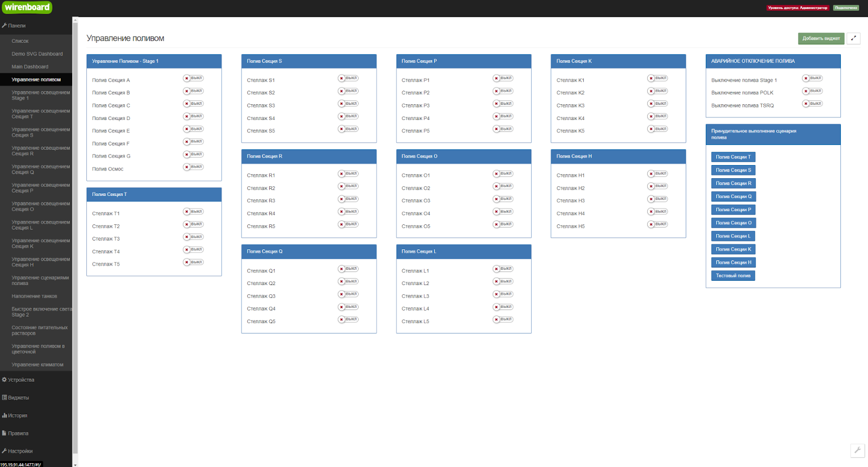
Task: Toggle the Стеллаж Q2 switch
Action: [x=348, y=281]
